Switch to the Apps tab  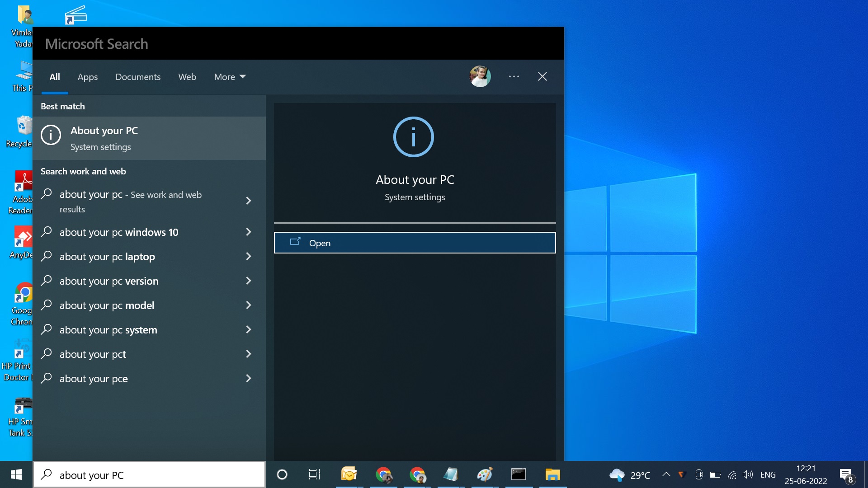[x=87, y=77]
